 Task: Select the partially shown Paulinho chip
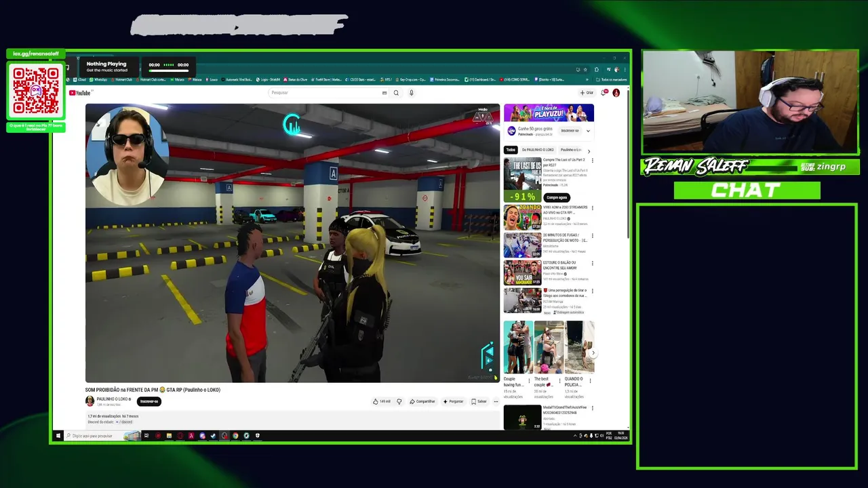(571, 150)
